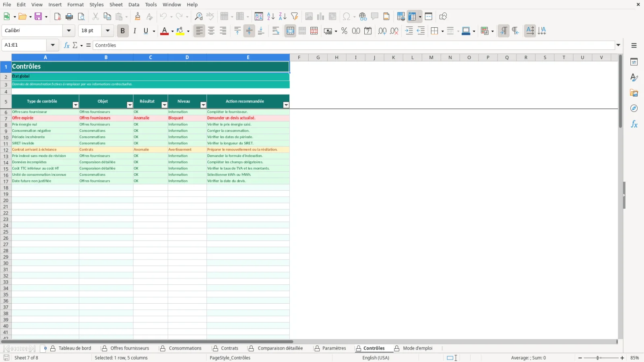
Task: Click the Print icon in toolbar
Action: (69, 16)
